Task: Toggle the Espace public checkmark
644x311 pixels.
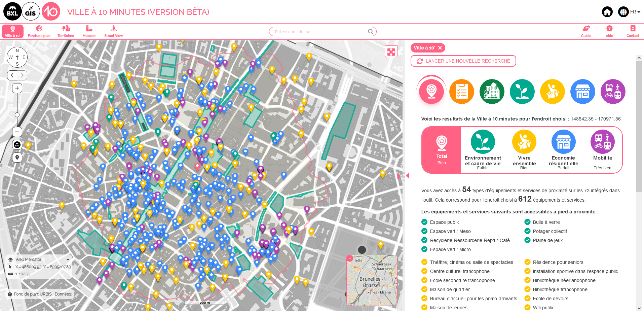Action: click(424, 222)
